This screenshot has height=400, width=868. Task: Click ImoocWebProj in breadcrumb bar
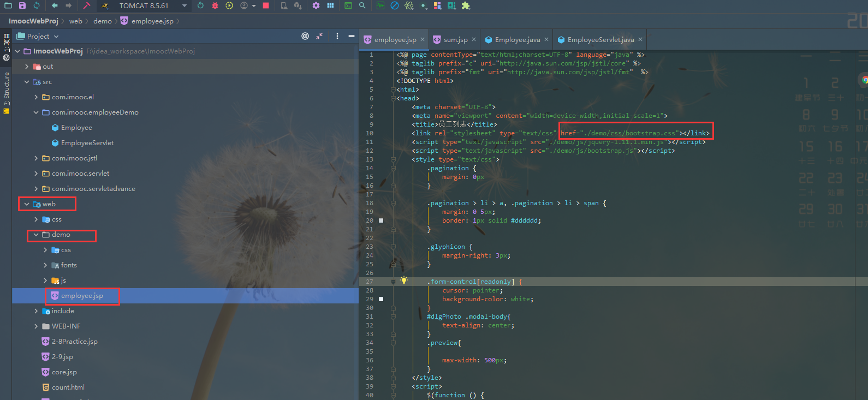(x=33, y=21)
